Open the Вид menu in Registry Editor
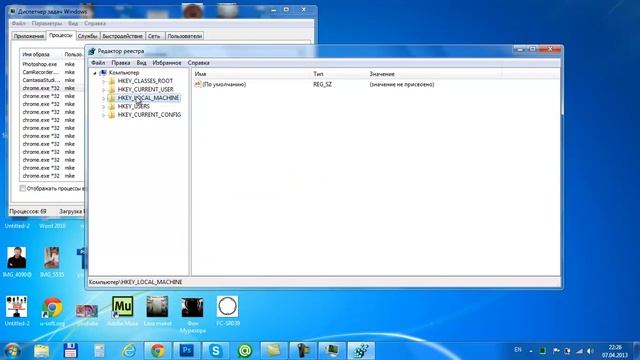640x360 pixels. tap(141, 63)
